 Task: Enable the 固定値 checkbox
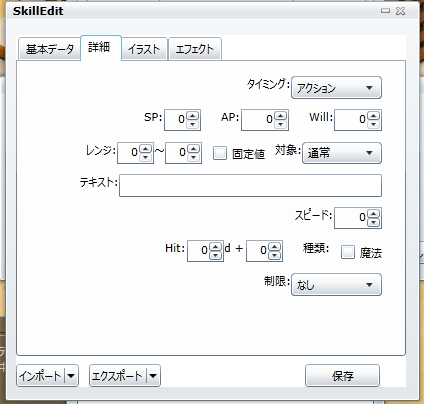pos(220,153)
